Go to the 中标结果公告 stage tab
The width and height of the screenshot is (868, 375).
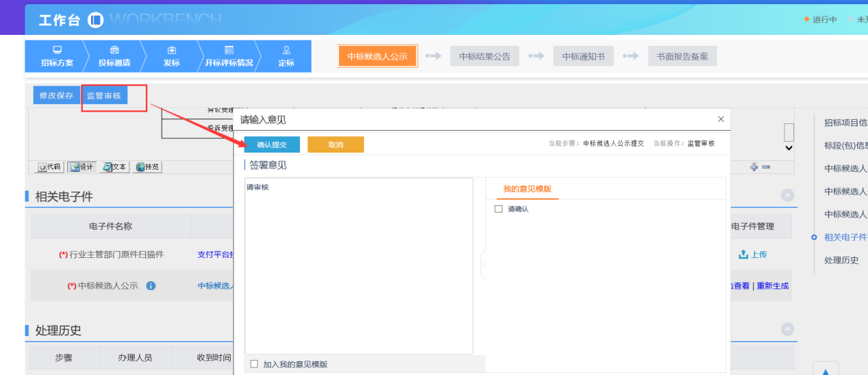point(485,57)
